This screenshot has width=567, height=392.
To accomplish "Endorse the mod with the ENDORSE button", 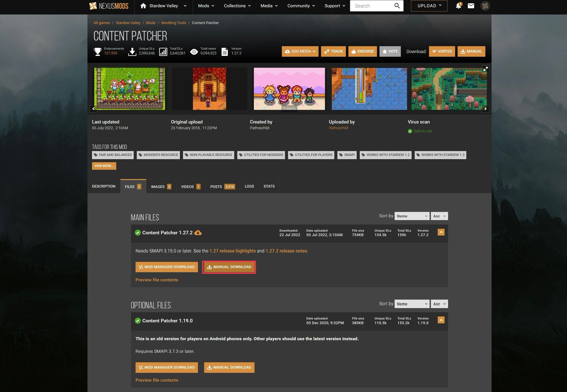I will [x=362, y=51].
